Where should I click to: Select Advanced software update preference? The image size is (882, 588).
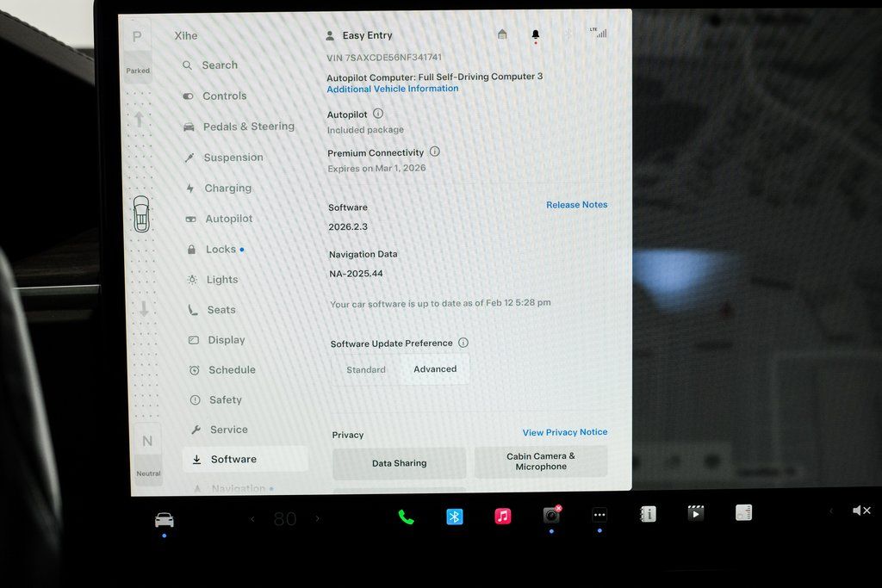[435, 369]
